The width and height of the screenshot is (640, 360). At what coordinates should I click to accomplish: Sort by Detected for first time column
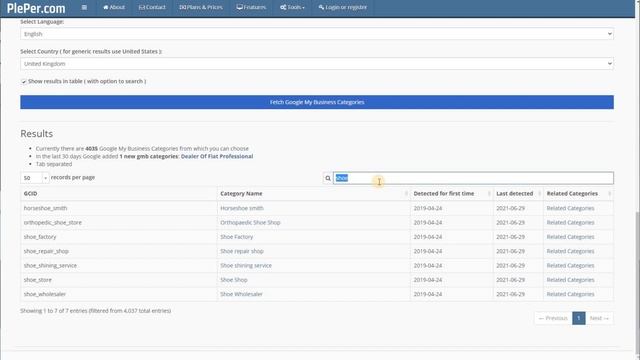coord(452,193)
